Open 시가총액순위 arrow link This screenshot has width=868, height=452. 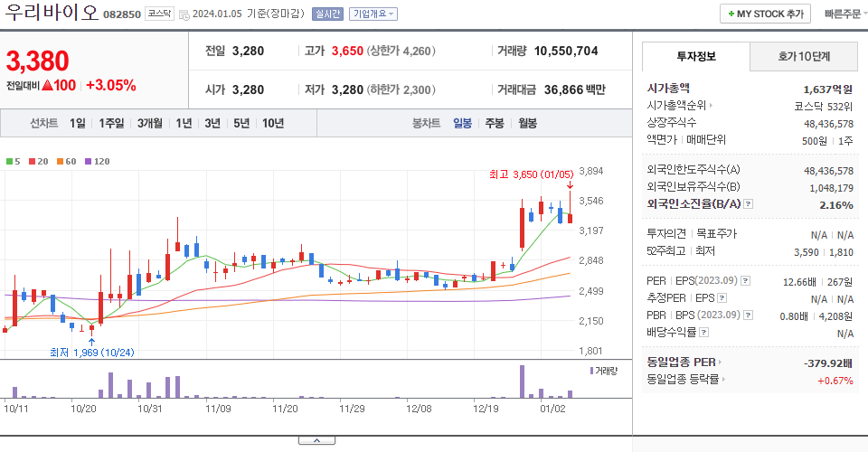click(x=712, y=105)
